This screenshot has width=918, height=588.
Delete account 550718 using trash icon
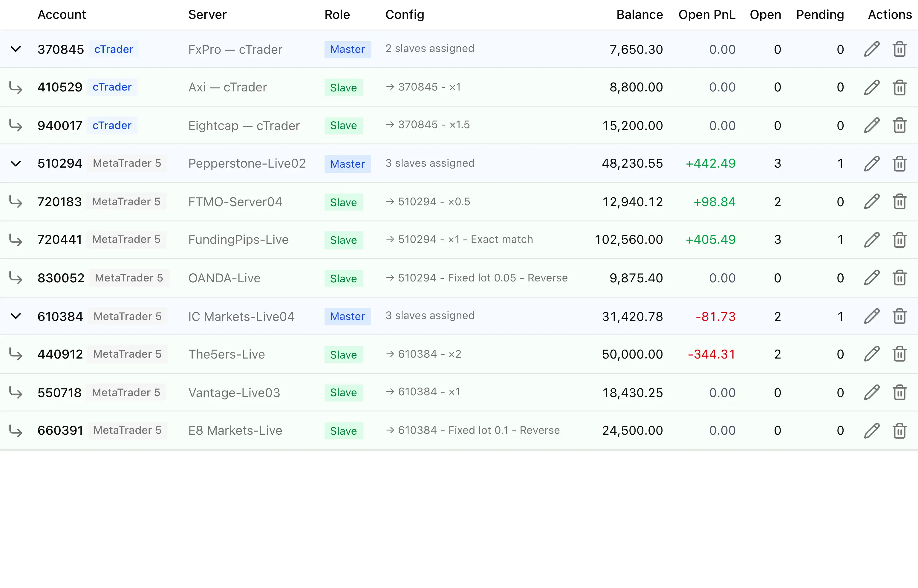900,393
